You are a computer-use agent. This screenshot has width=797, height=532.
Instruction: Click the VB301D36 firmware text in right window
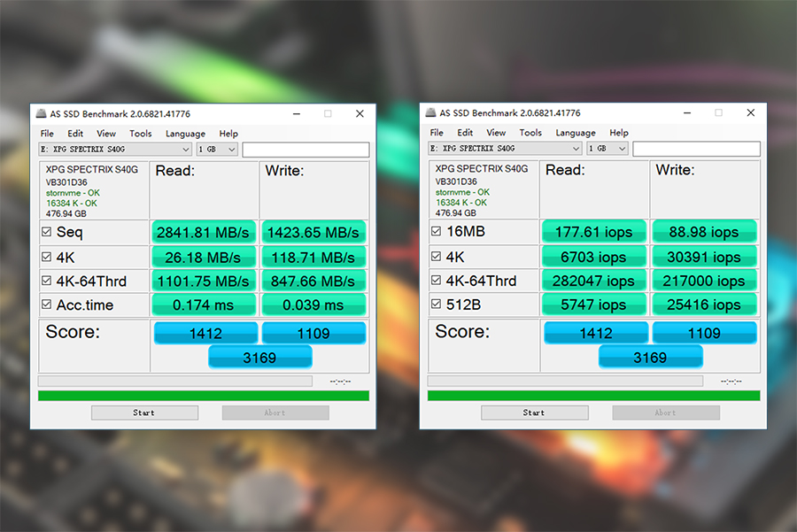pyautogui.click(x=456, y=181)
